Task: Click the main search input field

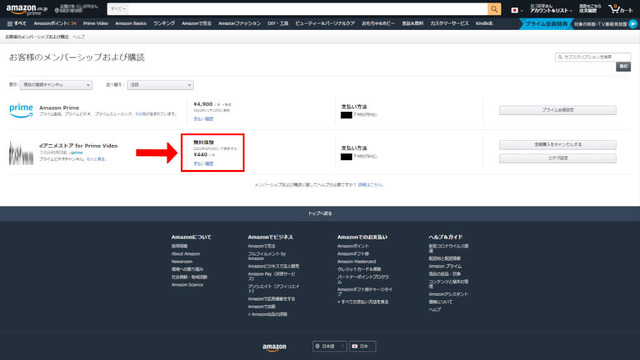Action: pos(308,9)
